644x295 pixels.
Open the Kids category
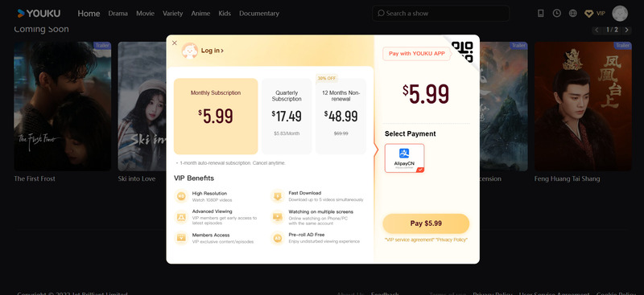(x=225, y=14)
